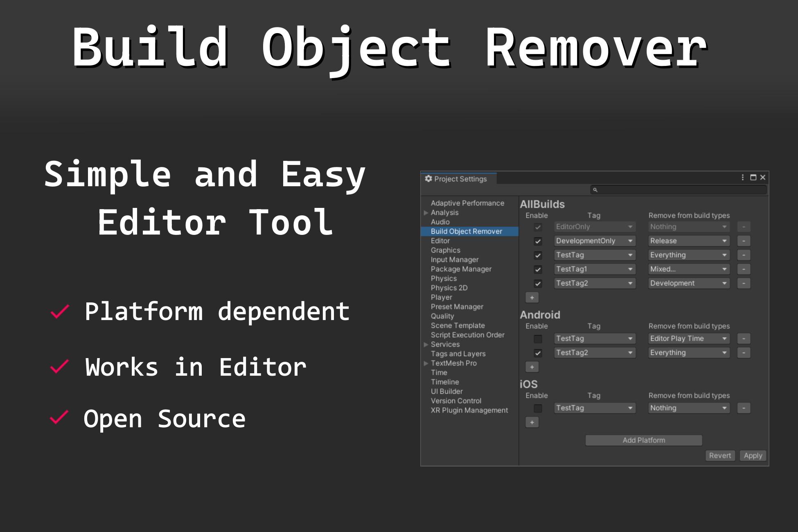Add a new tag row under Android
The height and width of the screenshot is (532, 798).
click(x=532, y=367)
